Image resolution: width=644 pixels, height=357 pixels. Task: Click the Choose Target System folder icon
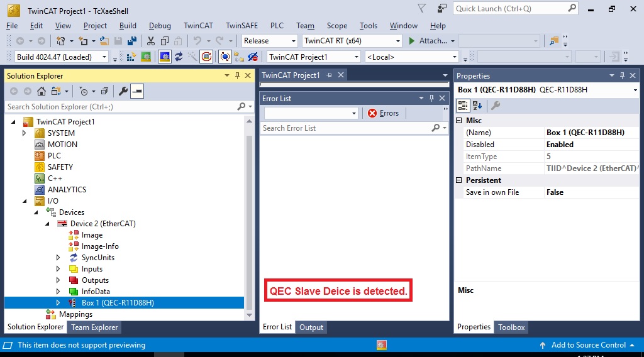239,57
